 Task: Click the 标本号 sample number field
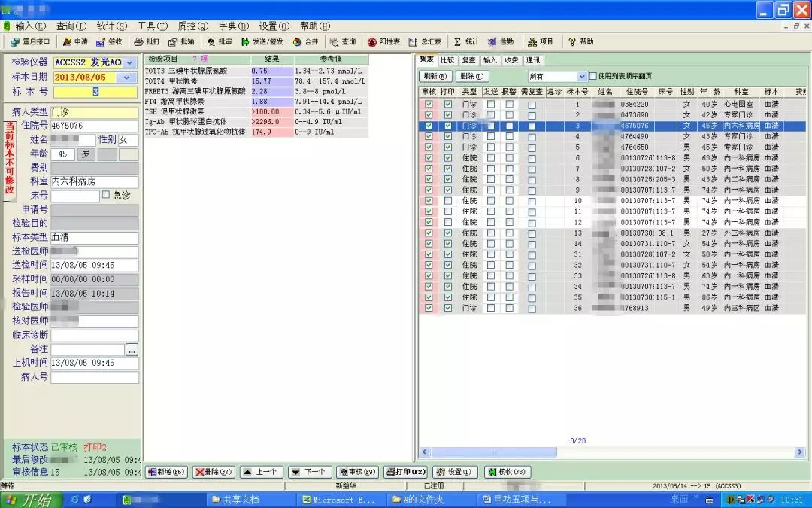[x=95, y=92]
